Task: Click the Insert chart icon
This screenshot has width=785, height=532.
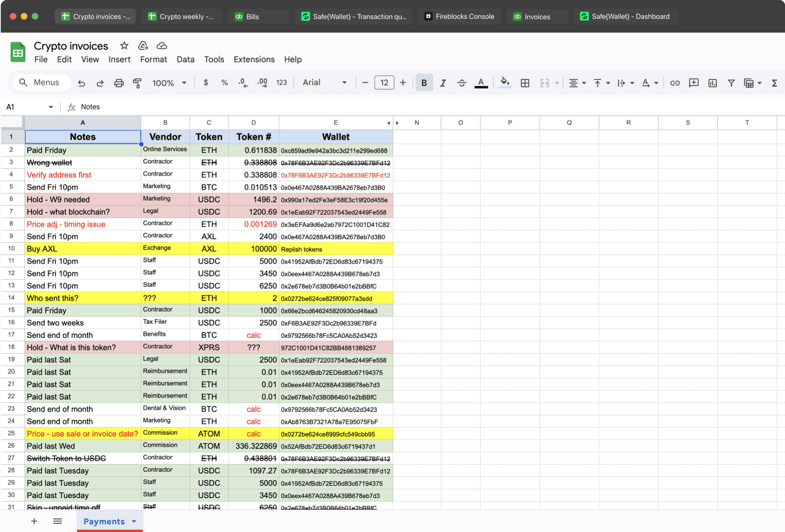Action: point(712,83)
